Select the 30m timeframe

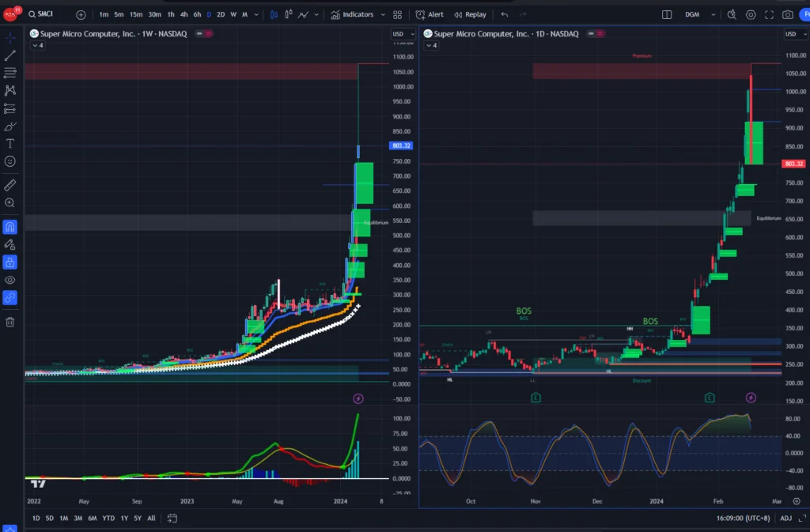154,14
